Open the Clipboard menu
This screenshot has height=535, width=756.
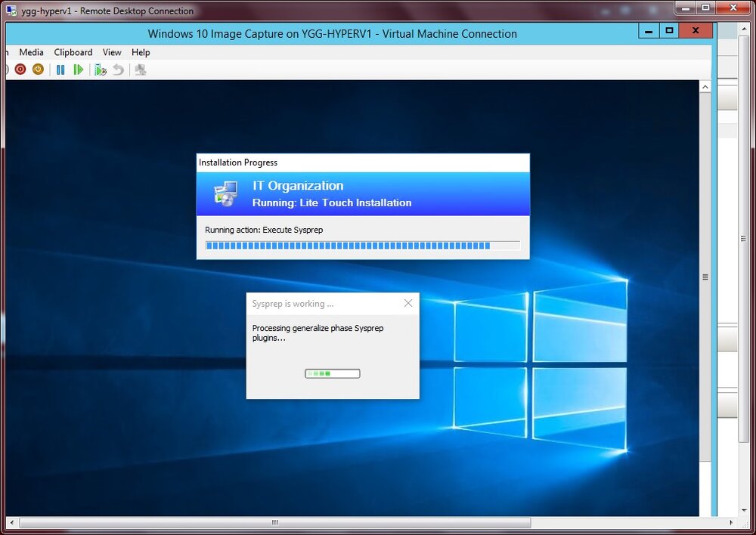click(73, 52)
